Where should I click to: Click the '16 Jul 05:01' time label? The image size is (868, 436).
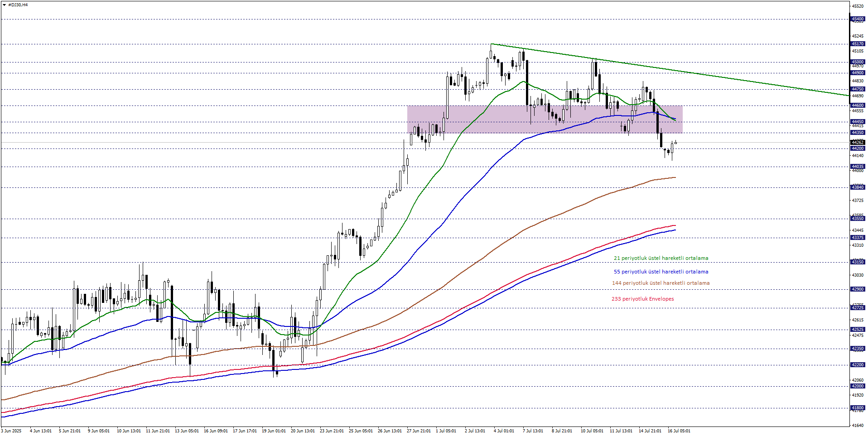pos(679,431)
